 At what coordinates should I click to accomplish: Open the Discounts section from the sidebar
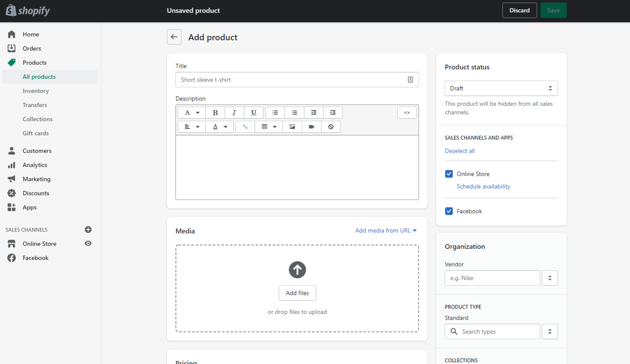point(36,193)
